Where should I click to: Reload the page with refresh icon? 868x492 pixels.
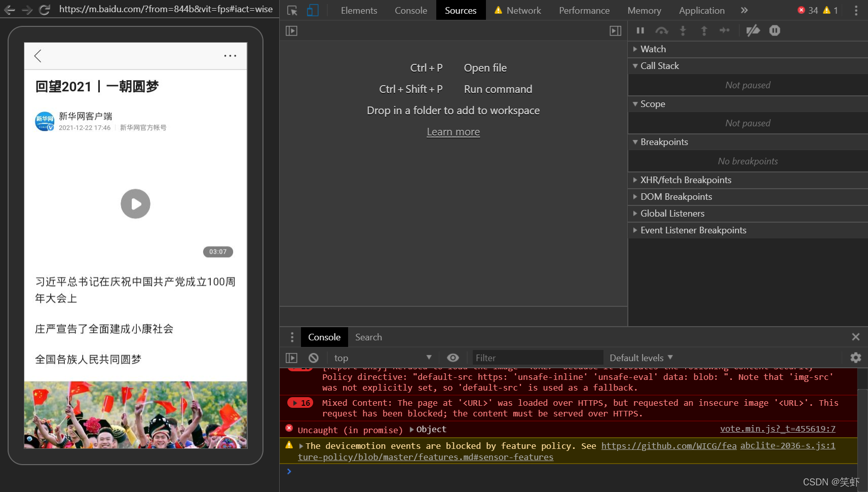pos(45,9)
